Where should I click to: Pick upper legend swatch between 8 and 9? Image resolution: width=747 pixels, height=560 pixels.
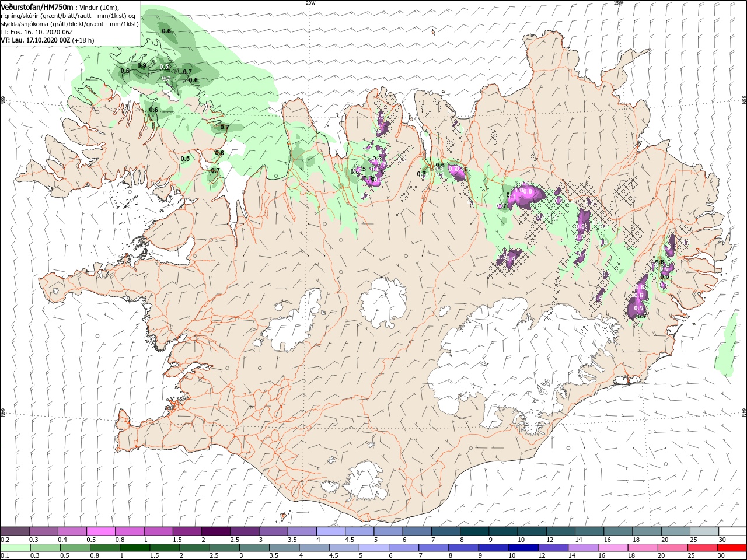coord(474,531)
